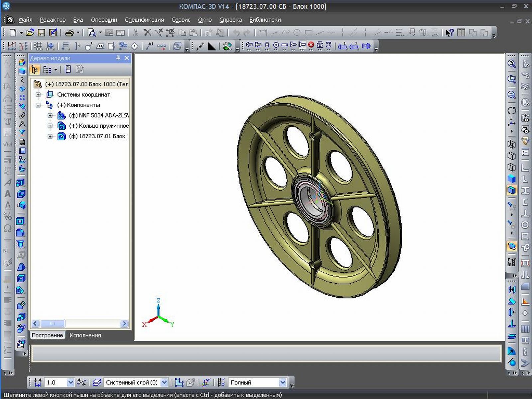The width and height of the screenshot is (532, 399).
Task: Close the Дерево модели panel
Action: pyautogui.click(x=127, y=58)
